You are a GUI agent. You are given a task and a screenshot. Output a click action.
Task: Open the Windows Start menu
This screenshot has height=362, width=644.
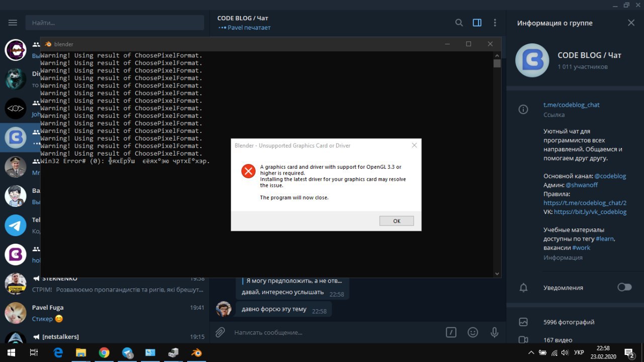coord(11,352)
